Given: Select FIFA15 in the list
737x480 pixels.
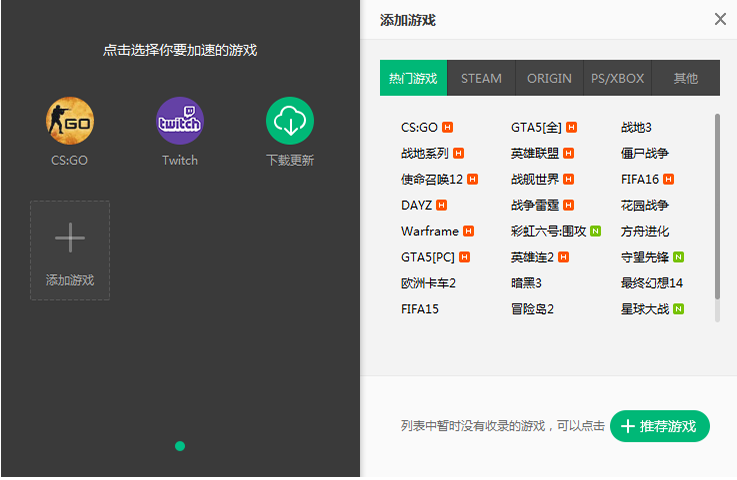Looking at the screenshot, I should click(x=420, y=309).
